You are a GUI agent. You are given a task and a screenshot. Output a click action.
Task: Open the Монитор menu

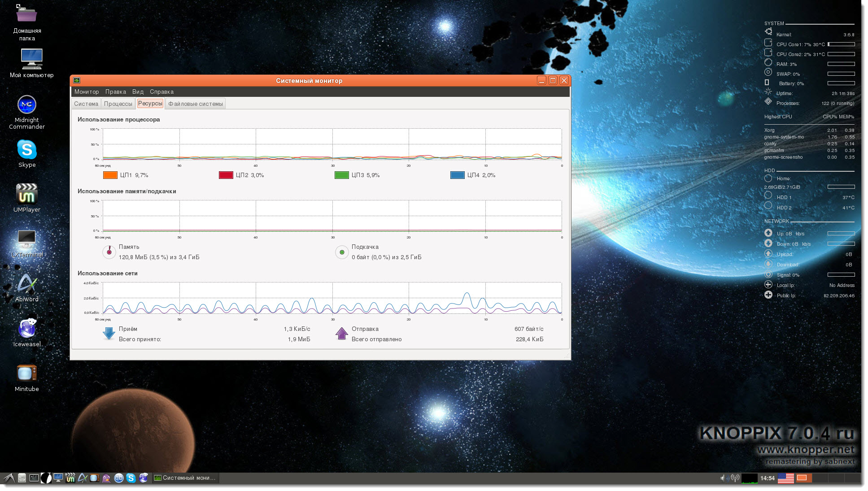[x=87, y=92]
